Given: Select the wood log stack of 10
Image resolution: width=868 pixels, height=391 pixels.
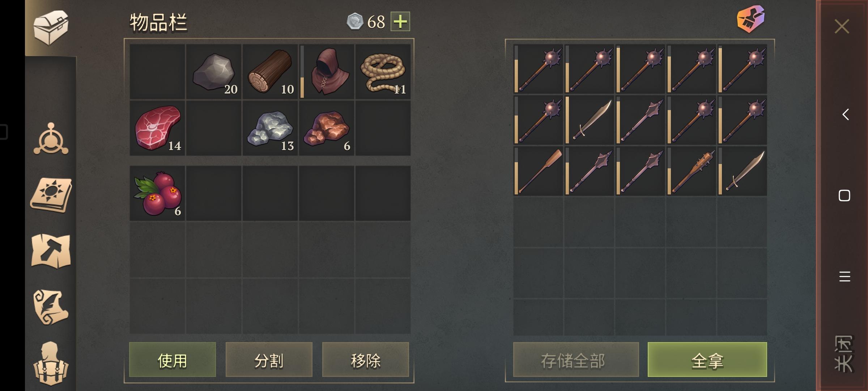Looking at the screenshot, I should pyautogui.click(x=270, y=72).
